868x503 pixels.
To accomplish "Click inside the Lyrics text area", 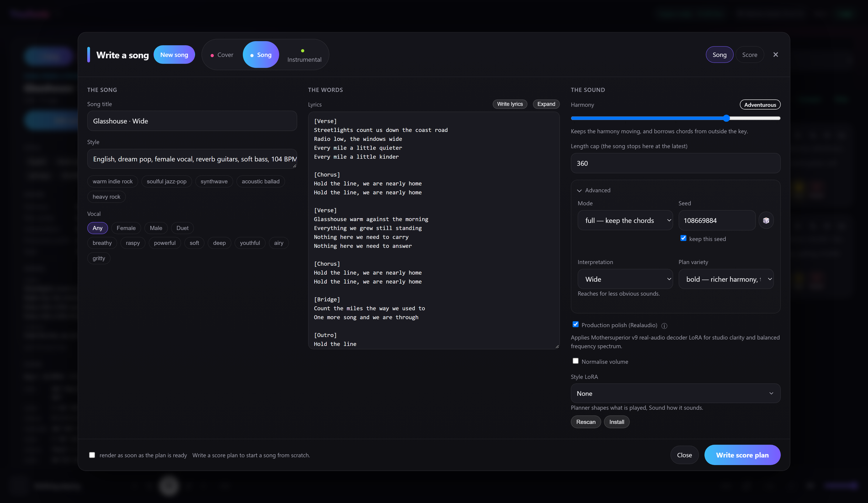I will 434,230.
